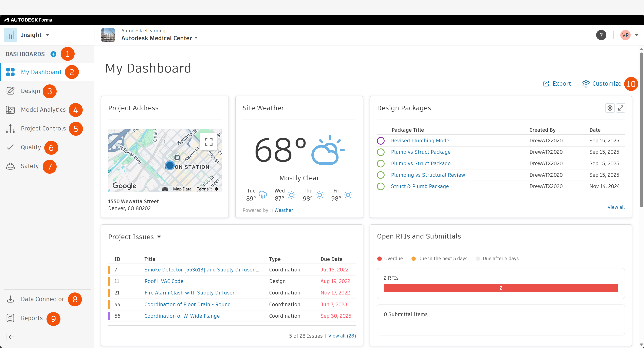This screenshot has width=644, height=348.
Task: Open the Struct & Plumb Package link
Action: coord(420,186)
